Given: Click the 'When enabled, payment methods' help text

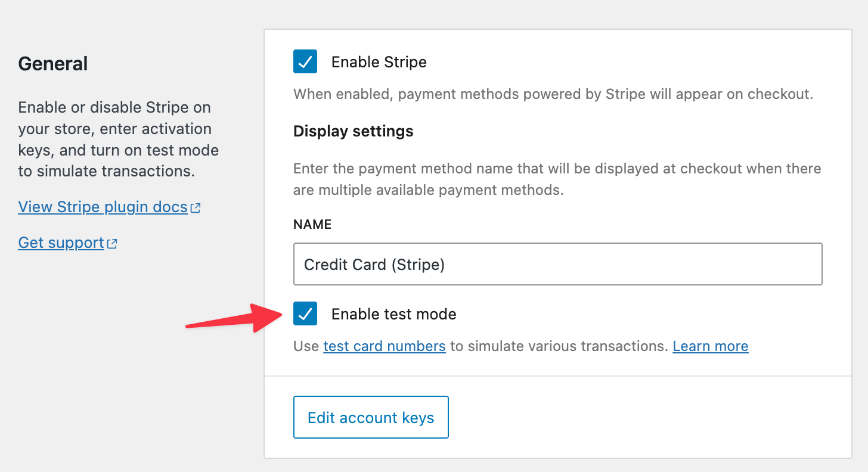Looking at the screenshot, I should point(553,94).
